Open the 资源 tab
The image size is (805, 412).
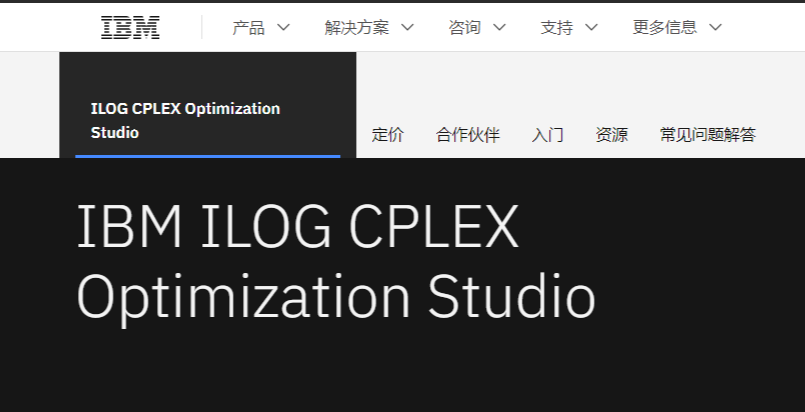(x=612, y=135)
